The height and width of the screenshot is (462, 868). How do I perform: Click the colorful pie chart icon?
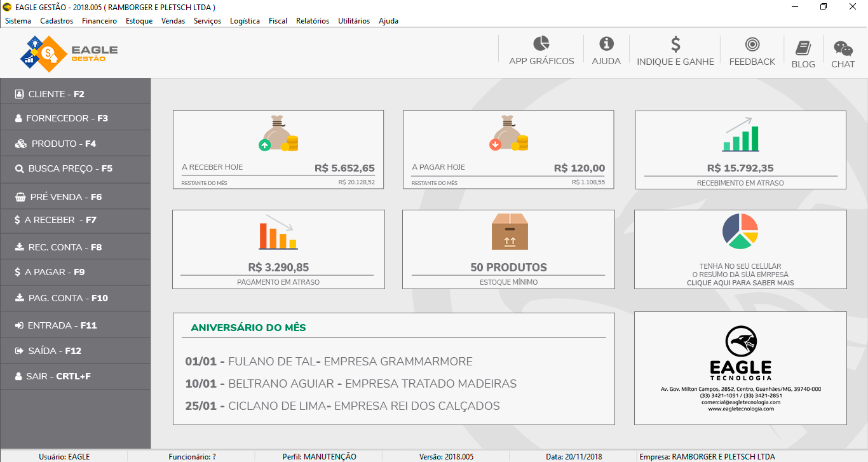point(740,231)
